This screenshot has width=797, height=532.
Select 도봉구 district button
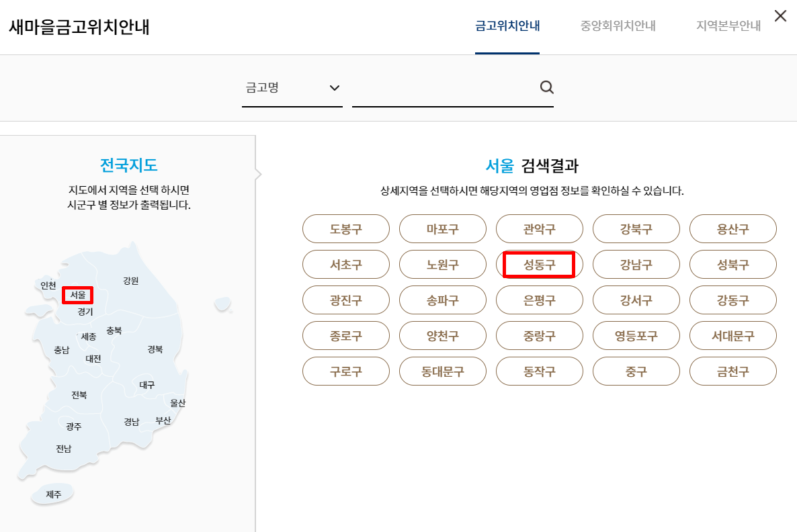[x=346, y=228]
